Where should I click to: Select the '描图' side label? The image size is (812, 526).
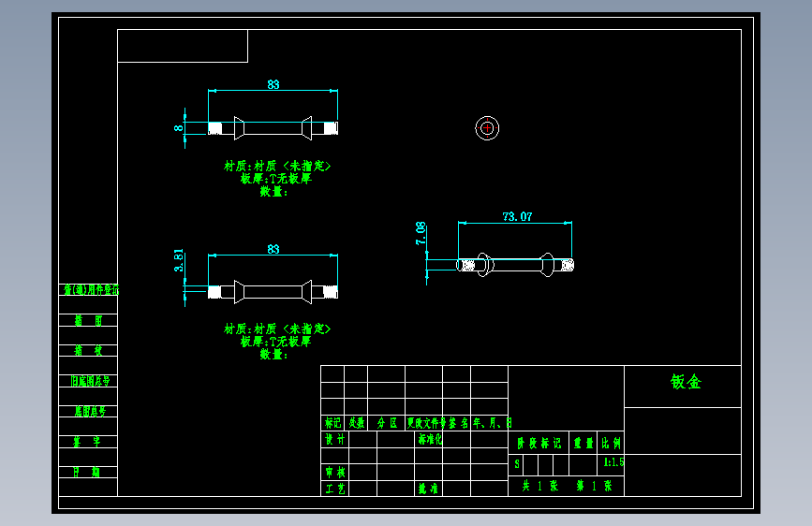click(x=88, y=321)
